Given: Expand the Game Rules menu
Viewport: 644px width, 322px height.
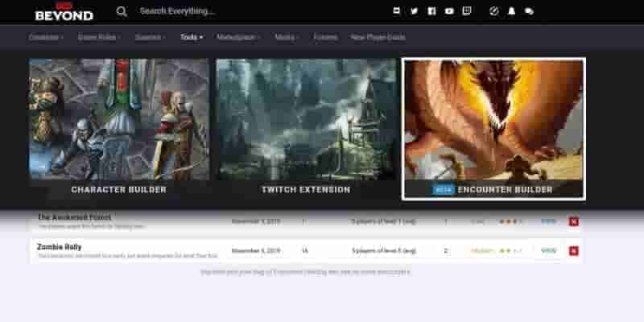Looking at the screenshot, I should coord(99,37).
